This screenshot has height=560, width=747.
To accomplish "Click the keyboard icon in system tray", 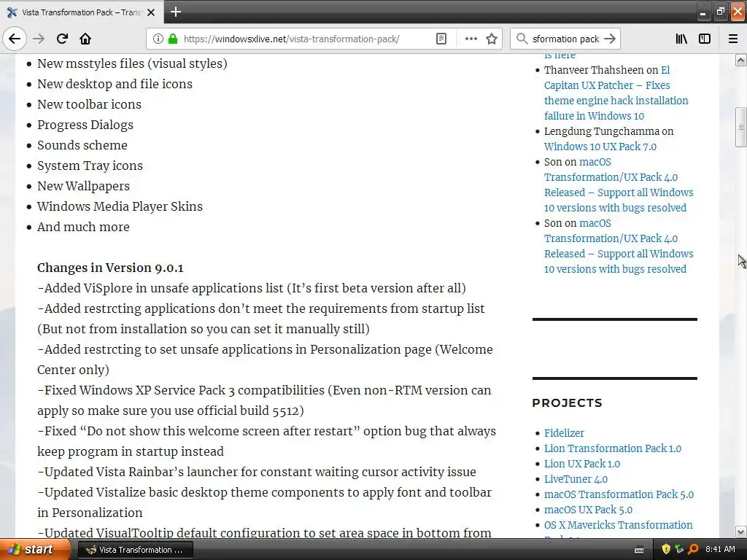I will tap(639, 550).
